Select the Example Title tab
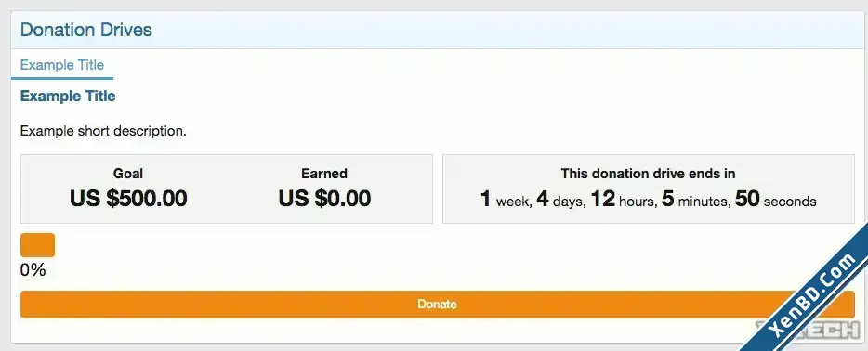 tap(62, 65)
